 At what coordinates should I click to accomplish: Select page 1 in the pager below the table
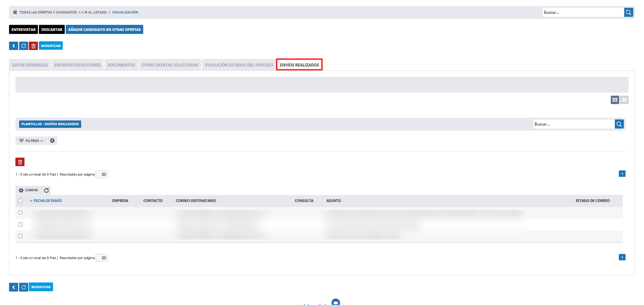coord(622,257)
